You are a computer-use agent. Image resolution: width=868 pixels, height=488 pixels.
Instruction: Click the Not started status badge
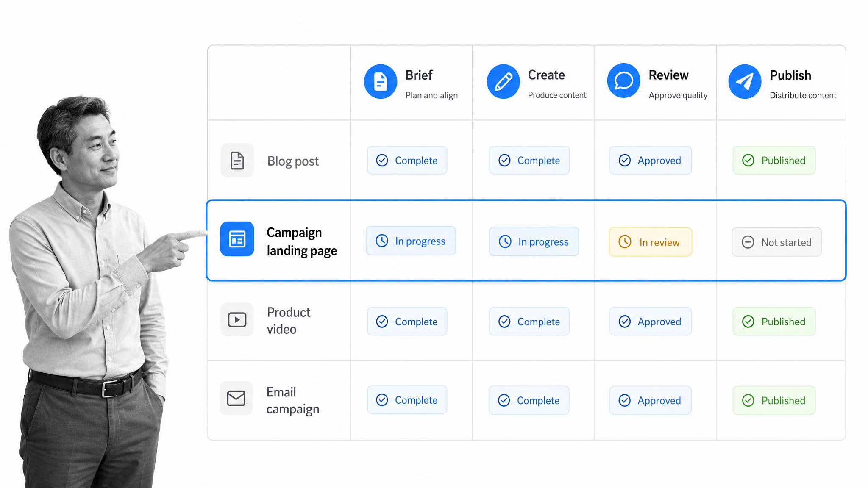pyautogui.click(x=777, y=242)
